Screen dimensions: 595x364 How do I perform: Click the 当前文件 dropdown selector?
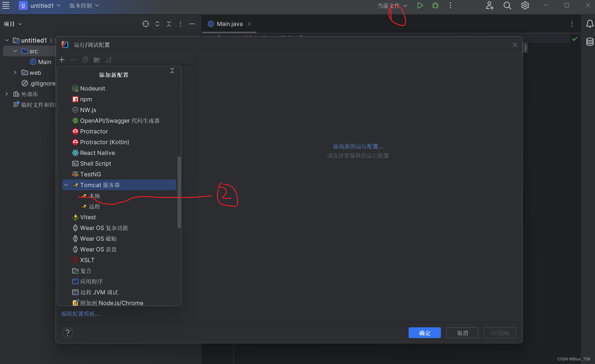(391, 6)
